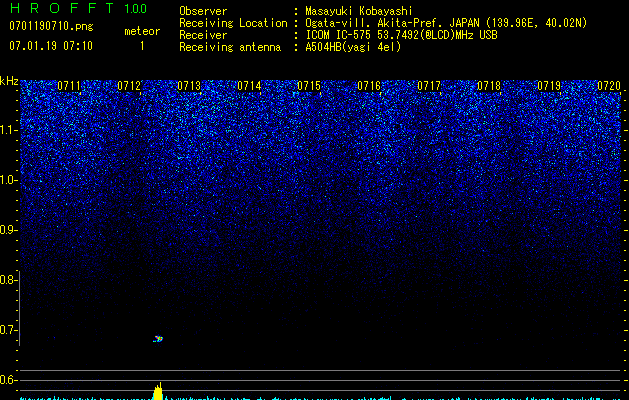Screen dimensions: 629x400
Task: Click the meteor count label
Action: tap(142, 31)
